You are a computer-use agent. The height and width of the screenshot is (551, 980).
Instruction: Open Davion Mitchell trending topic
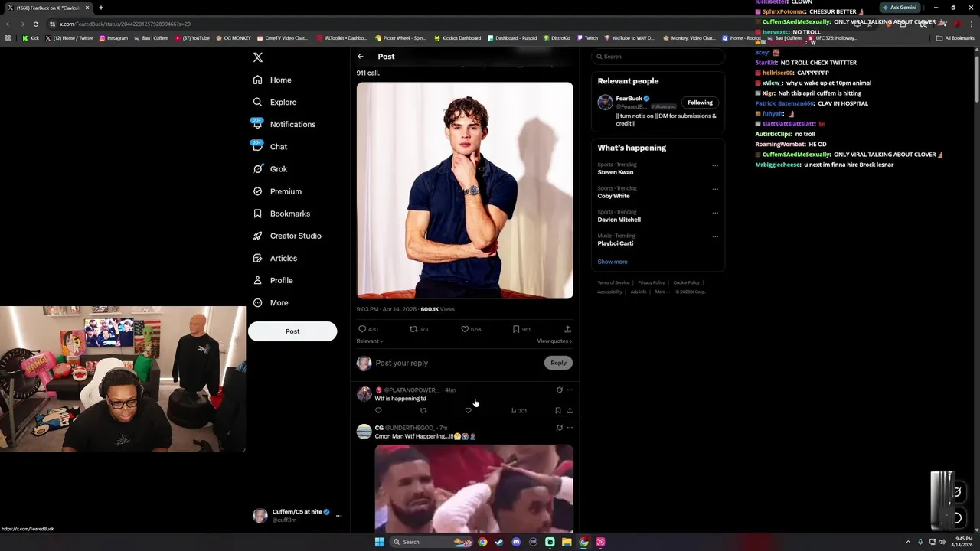coord(619,220)
